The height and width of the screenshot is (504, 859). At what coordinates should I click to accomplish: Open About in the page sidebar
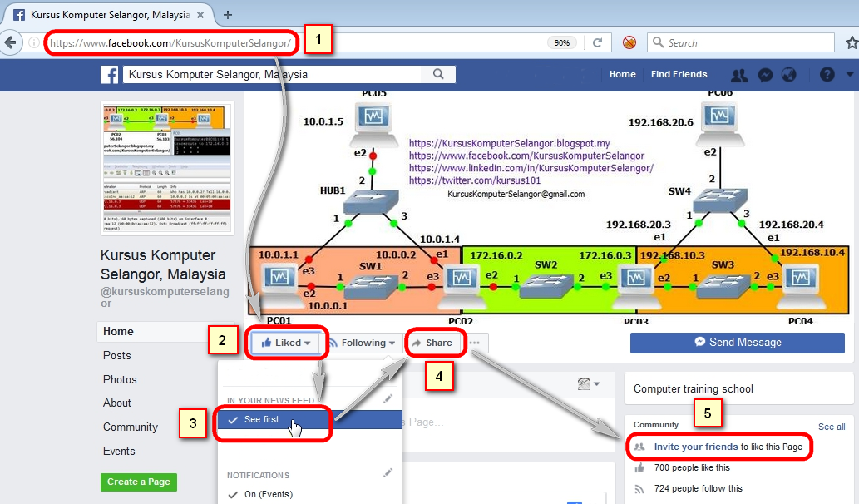point(117,403)
